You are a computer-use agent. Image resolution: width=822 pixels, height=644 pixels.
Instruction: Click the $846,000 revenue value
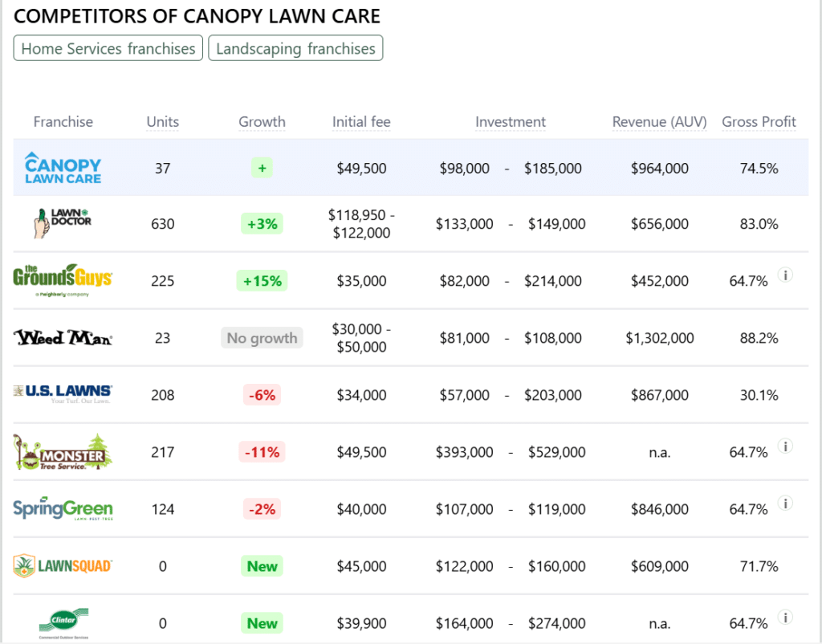pyautogui.click(x=660, y=509)
